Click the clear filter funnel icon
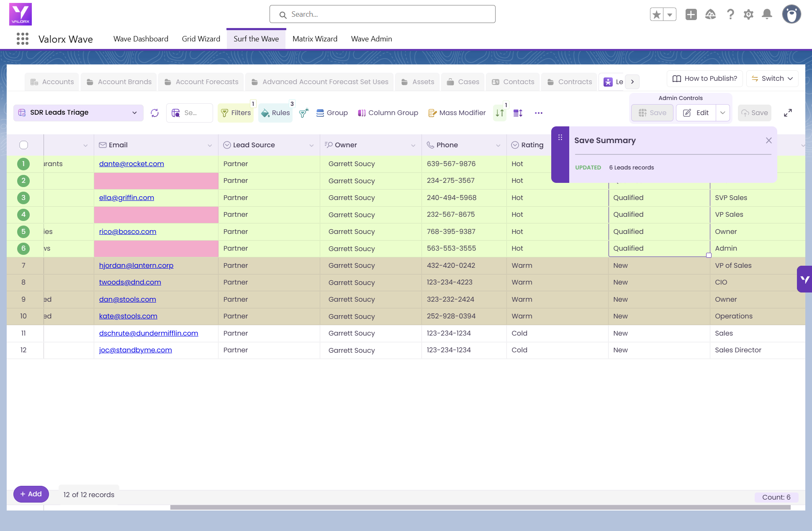This screenshot has width=812, height=531. (304, 113)
